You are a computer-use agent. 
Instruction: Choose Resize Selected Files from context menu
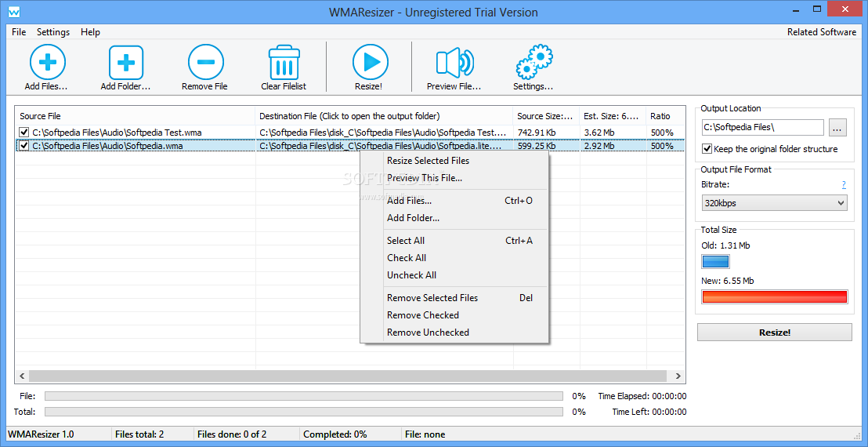pyautogui.click(x=454, y=161)
